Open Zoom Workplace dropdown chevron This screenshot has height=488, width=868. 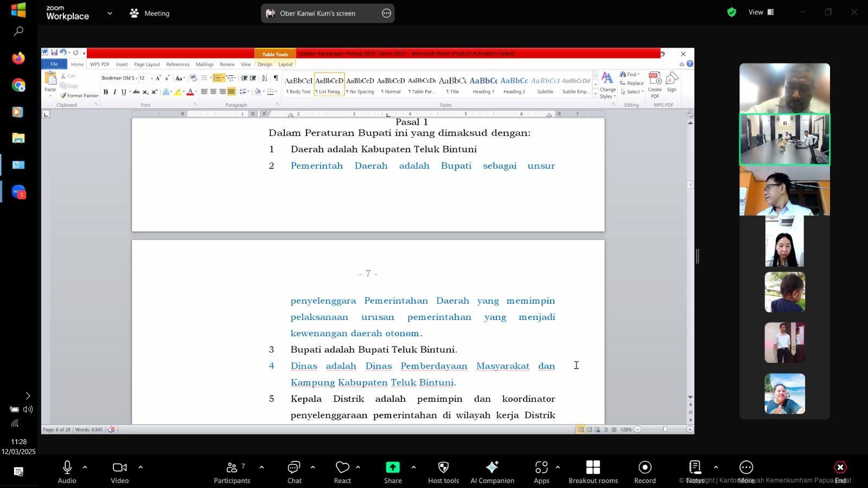(x=110, y=13)
